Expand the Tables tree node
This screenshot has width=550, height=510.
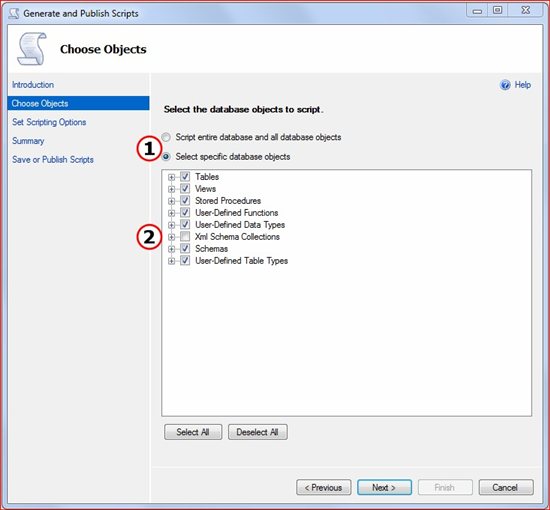pos(172,177)
